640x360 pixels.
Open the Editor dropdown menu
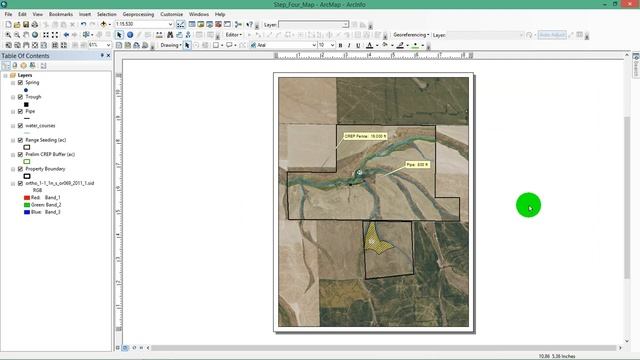(234, 35)
